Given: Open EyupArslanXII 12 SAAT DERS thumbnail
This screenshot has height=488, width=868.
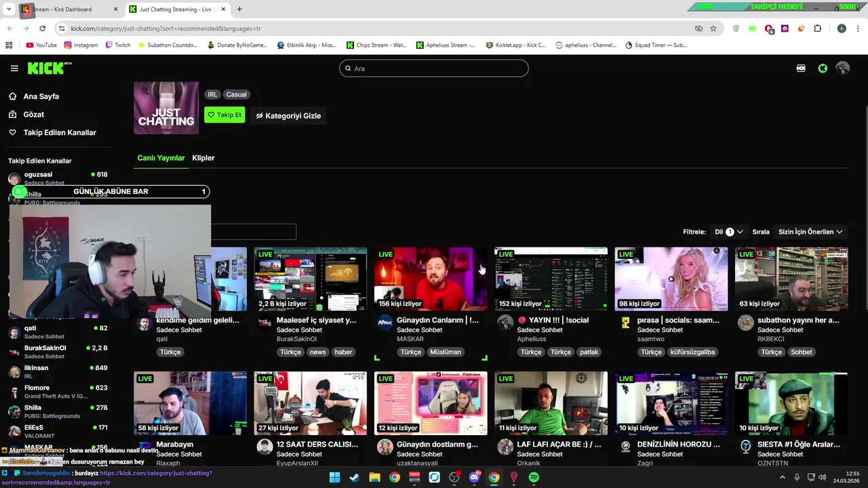Looking at the screenshot, I should (311, 403).
